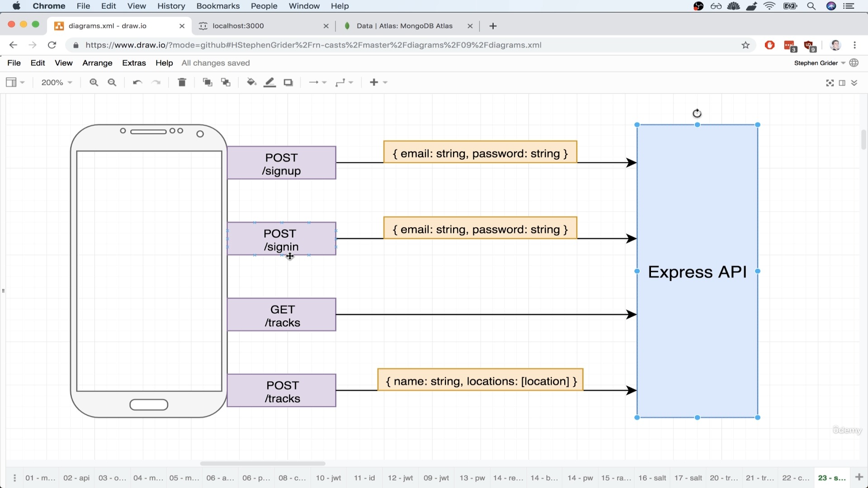Click the address bar URL
The height and width of the screenshot is (488, 868).
(313, 45)
